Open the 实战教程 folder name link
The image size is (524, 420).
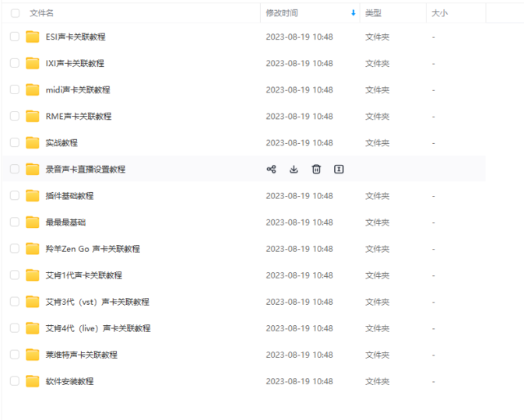tap(62, 143)
